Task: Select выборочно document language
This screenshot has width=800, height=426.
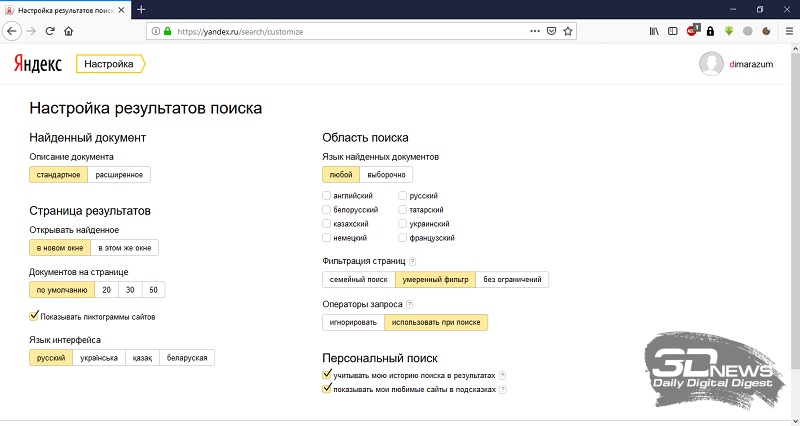Action: [x=387, y=174]
